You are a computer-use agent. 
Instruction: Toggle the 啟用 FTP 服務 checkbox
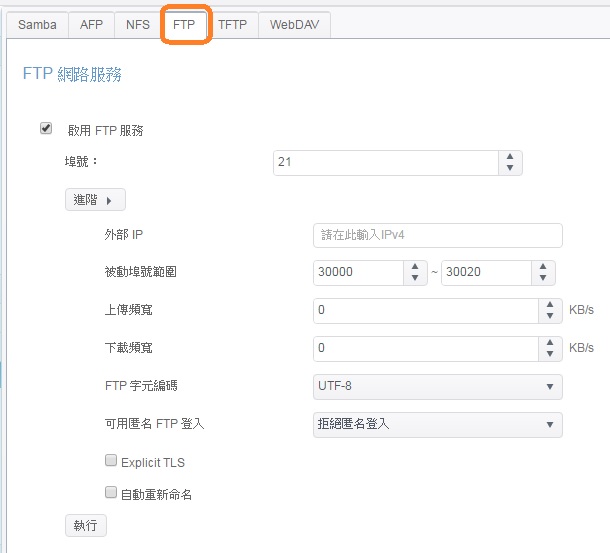(46, 128)
